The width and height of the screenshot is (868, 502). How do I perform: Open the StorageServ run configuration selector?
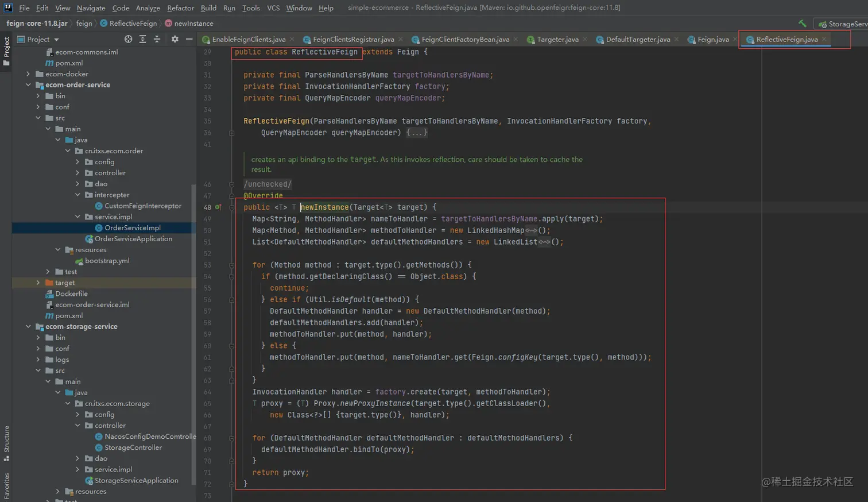842,24
